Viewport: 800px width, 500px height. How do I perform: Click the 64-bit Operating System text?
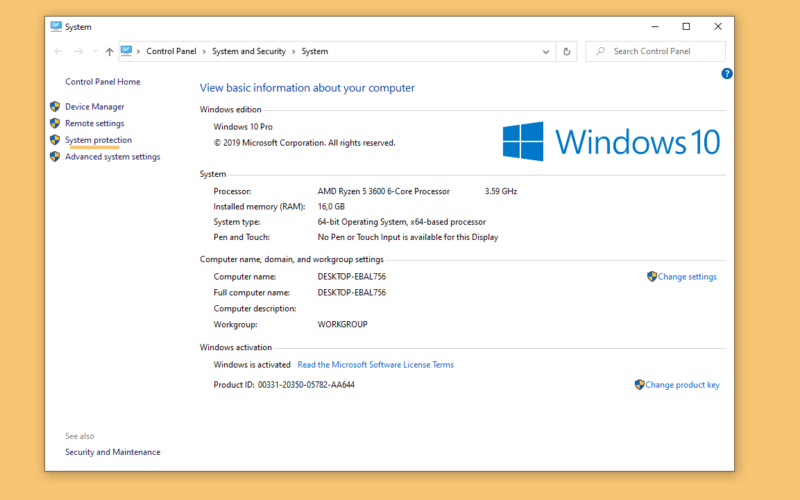[402, 222]
